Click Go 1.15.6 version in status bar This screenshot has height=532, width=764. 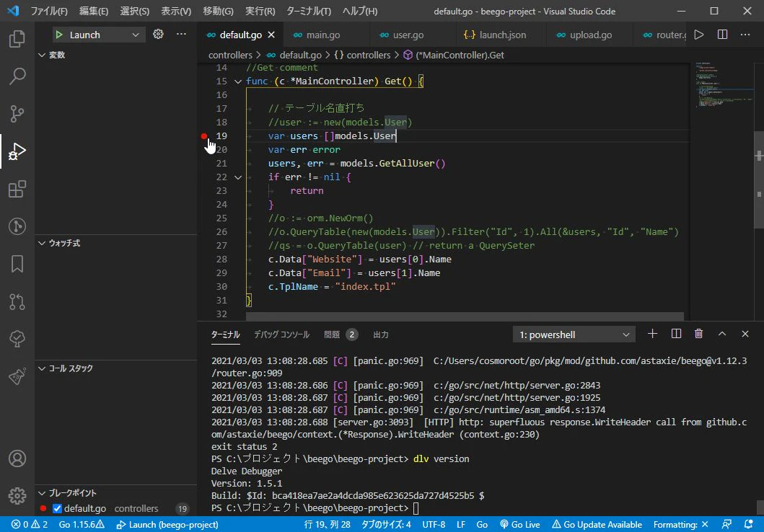coord(82,524)
